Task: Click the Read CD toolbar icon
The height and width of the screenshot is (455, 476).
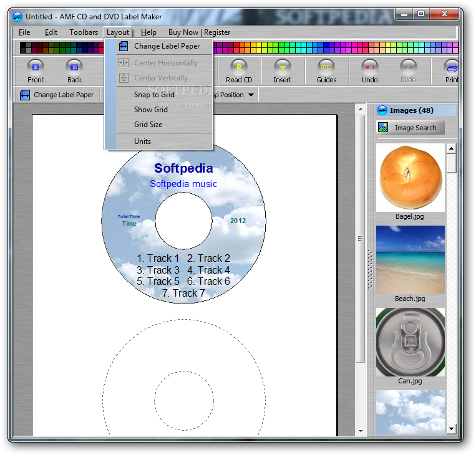Action: [239, 67]
